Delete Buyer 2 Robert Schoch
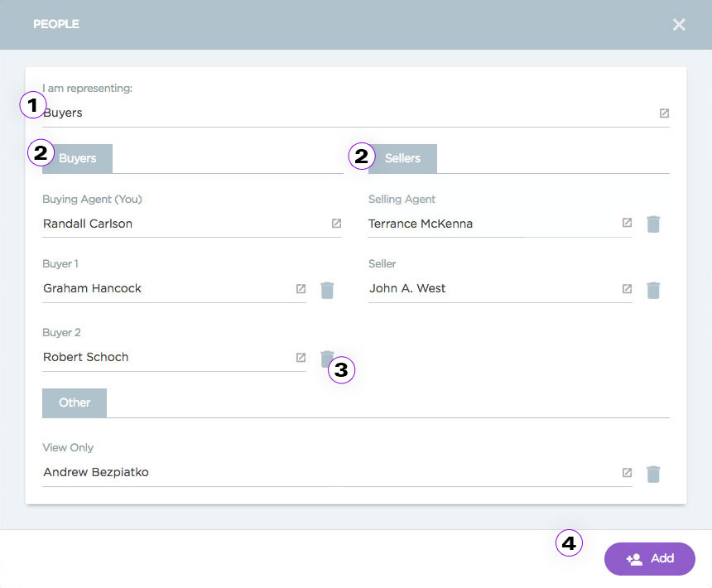The width and height of the screenshot is (712, 588). [x=325, y=357]
